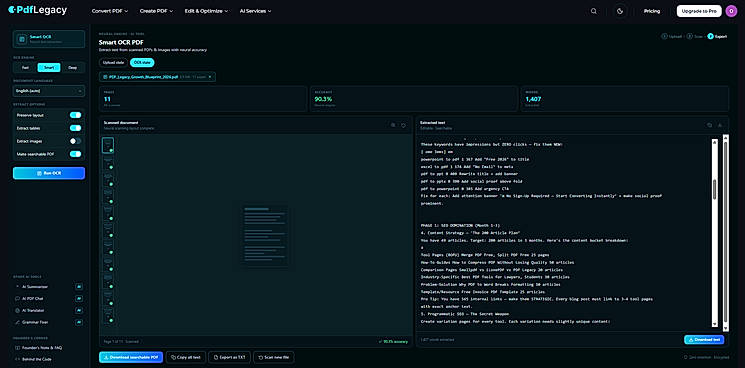Click the zoom icon in Scanned document panel
Screen dimensions: 745x368
393,125
